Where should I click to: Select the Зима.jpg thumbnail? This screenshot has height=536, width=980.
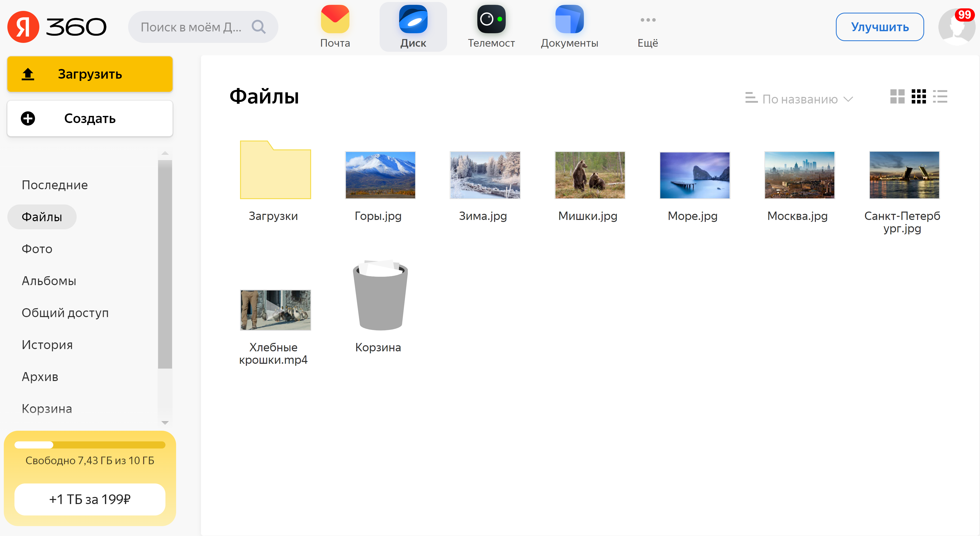pos(485,175)
